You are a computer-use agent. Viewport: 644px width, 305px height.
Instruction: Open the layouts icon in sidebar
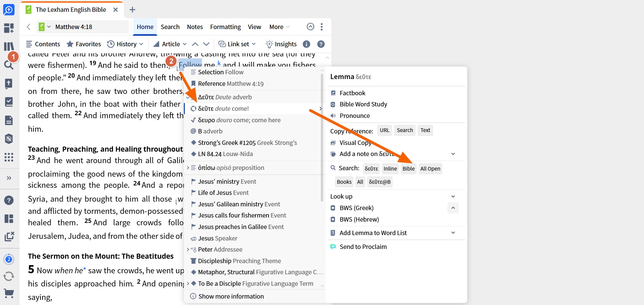pos(9,219)
